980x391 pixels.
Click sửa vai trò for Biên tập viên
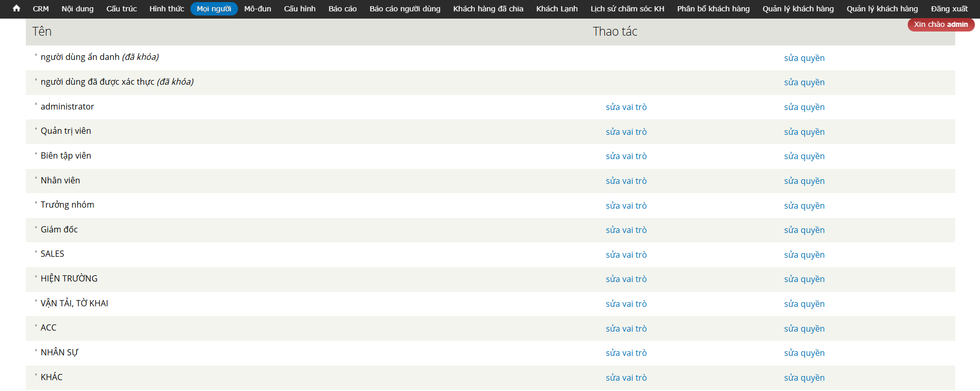click(626, 156)
